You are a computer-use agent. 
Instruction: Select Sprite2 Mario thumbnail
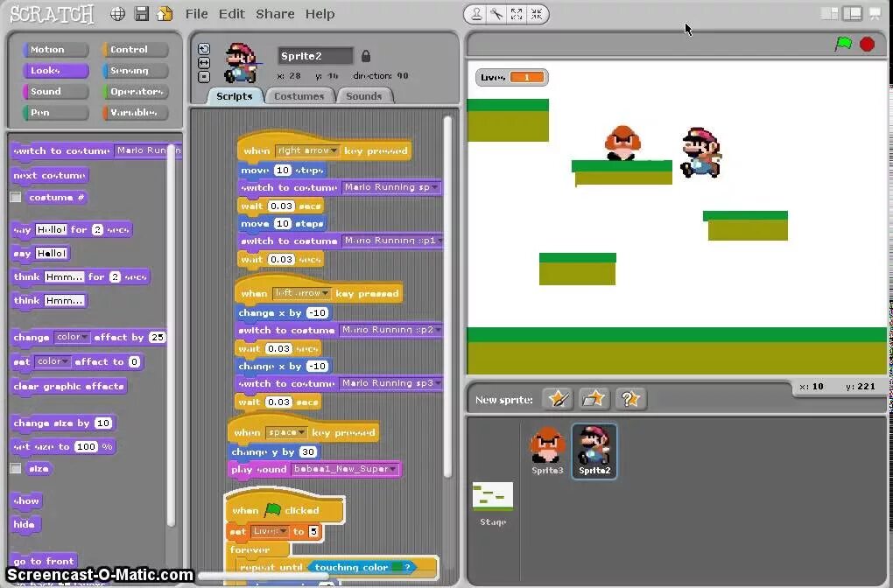coord(594,451)
